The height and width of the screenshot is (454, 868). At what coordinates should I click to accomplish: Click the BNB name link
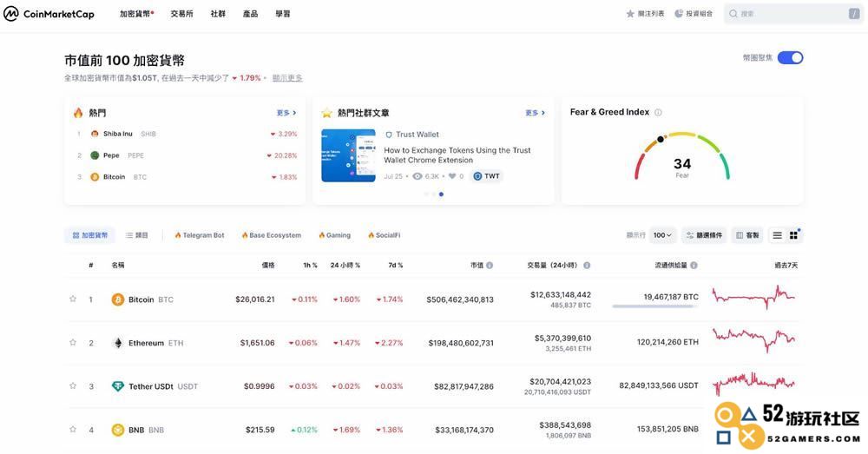click(136, 430)
